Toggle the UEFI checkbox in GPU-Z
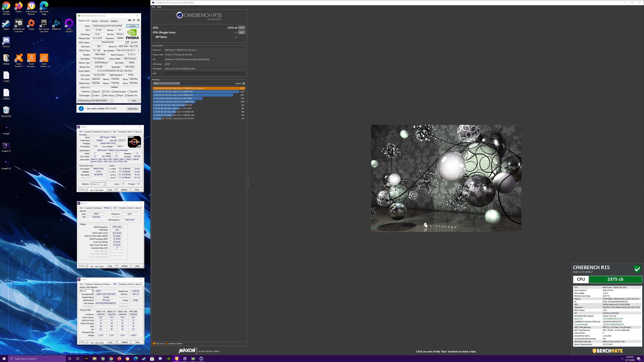The width and height of the screenshot is (644, 362). point(132,42)
